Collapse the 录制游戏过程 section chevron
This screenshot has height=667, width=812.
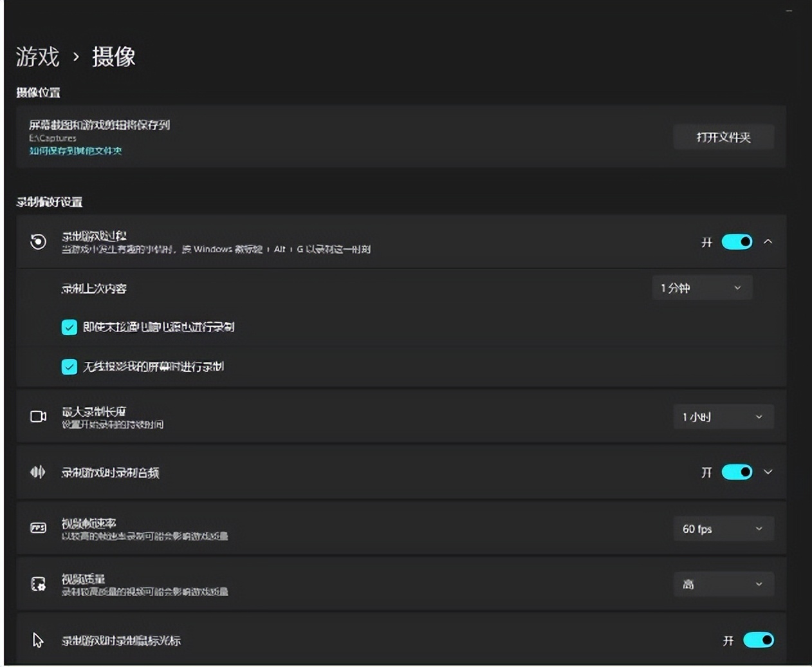[x=768, y=241]
